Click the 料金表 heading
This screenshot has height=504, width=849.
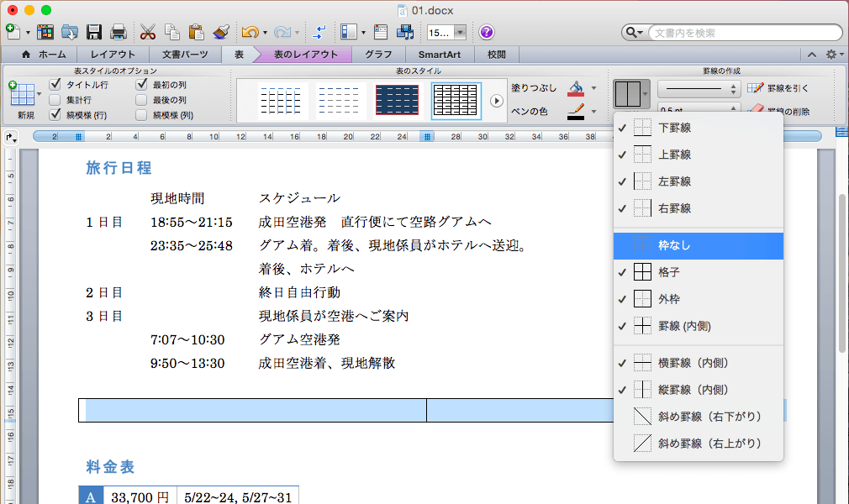click(x=110, y=467)
